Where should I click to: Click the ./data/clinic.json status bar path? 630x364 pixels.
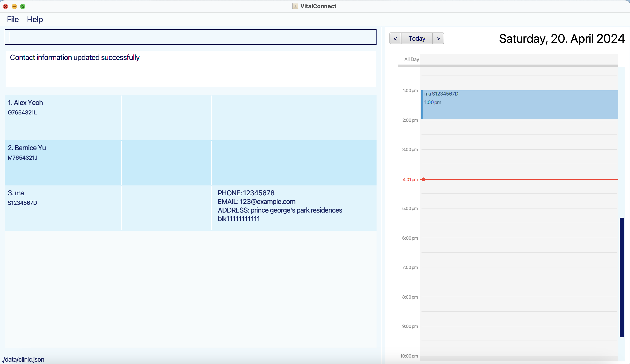tap(23, 359)
